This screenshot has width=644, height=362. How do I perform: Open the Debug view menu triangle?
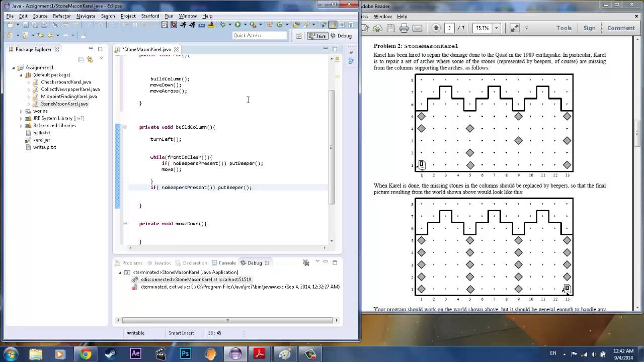click(x=317, y=261)
